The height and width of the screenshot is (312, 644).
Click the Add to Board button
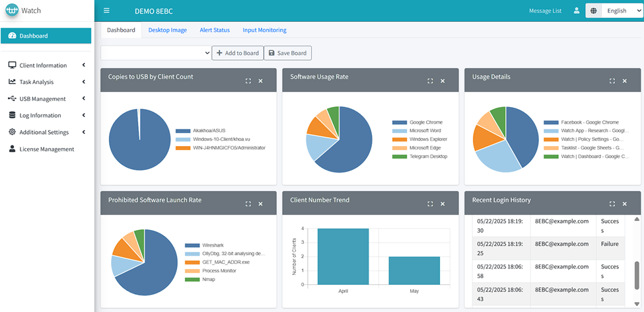coord(237,53)
